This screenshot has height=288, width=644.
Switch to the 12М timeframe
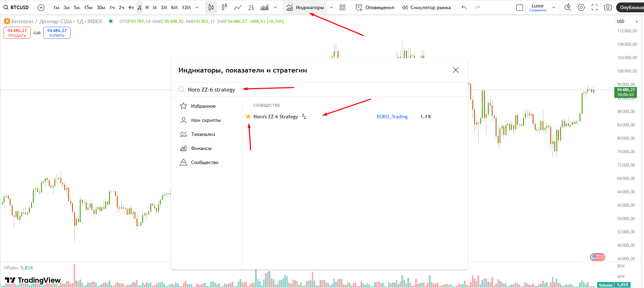186,7
